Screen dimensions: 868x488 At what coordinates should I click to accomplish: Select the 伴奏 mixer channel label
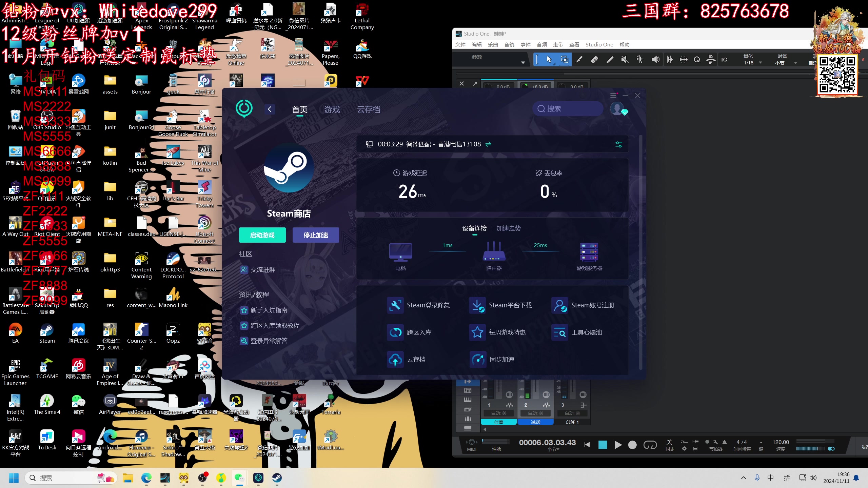click(499, 422)
